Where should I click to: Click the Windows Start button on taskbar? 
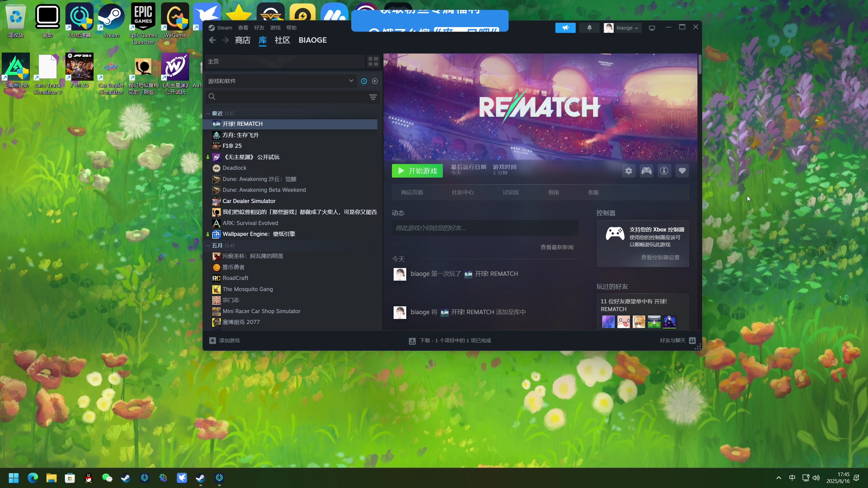pos(14,478)
